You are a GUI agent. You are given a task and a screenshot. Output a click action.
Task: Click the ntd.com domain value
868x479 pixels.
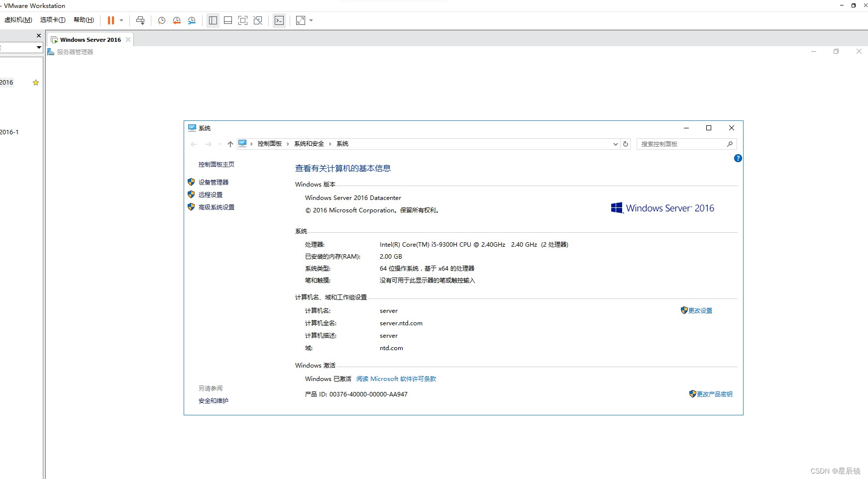click(x=391, y=348)
